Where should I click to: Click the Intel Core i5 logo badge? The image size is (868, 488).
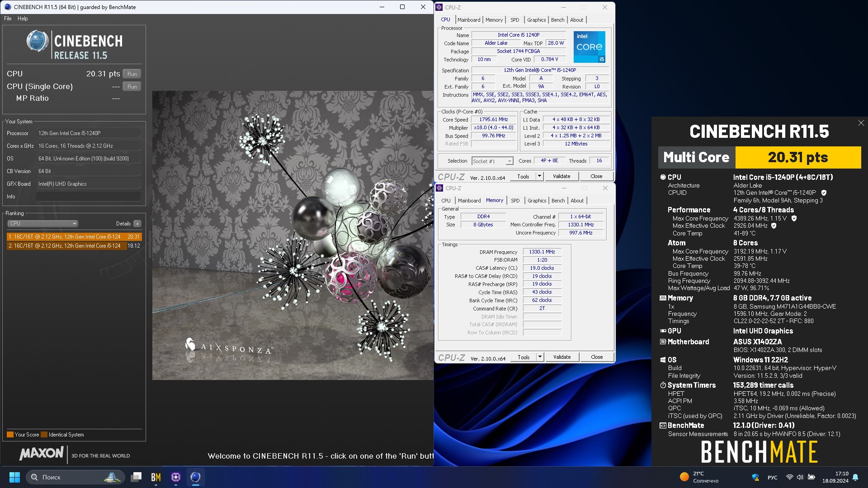pos(590,47)
